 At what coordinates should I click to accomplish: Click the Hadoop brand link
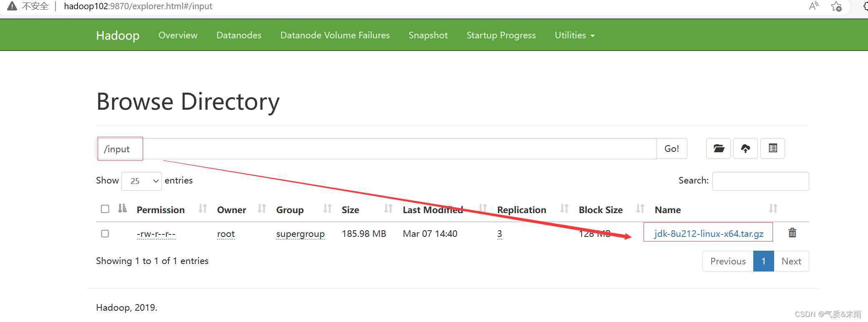(118, 35)
